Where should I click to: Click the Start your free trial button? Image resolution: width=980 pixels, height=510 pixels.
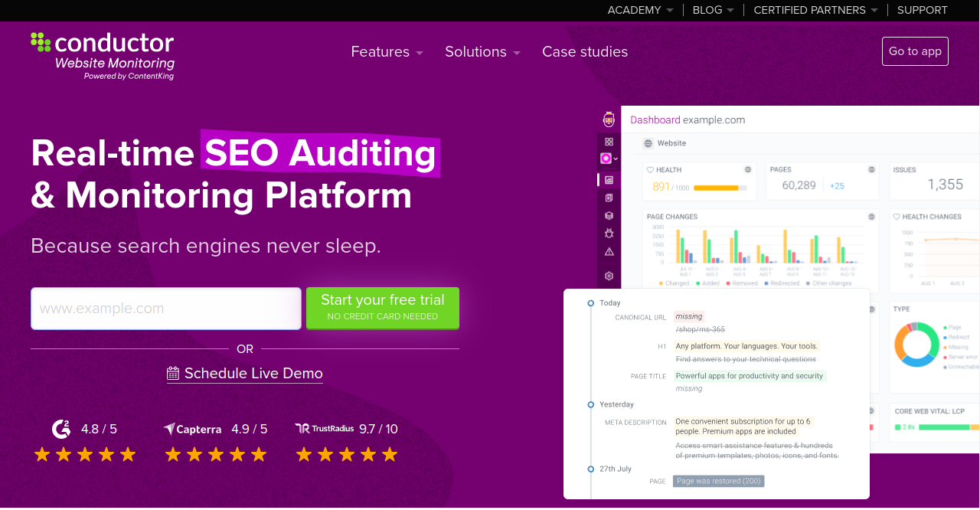[x=382, y=308]
